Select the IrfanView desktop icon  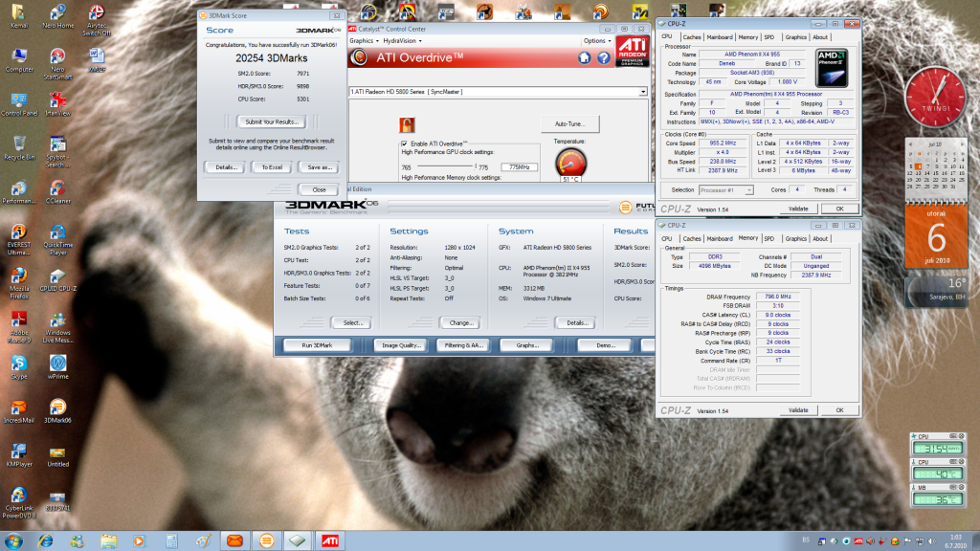(57, 104)
